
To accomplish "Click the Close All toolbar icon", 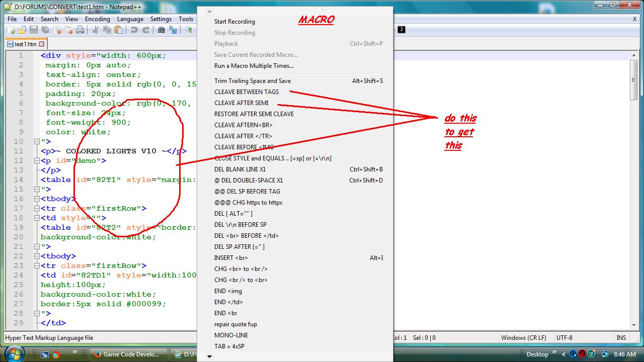I will coord(68,30).
